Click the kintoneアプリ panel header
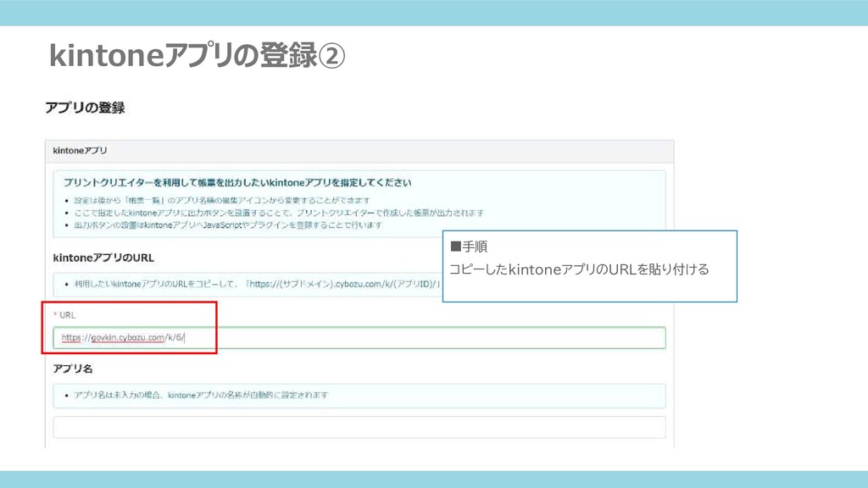The width and height of the screenshot is (868, 488). (x=359, y=151)
